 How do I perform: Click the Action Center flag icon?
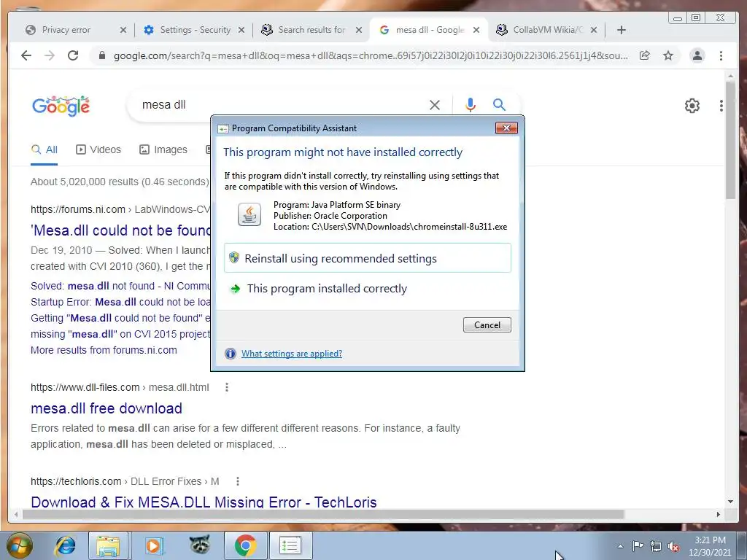point(638,545)
